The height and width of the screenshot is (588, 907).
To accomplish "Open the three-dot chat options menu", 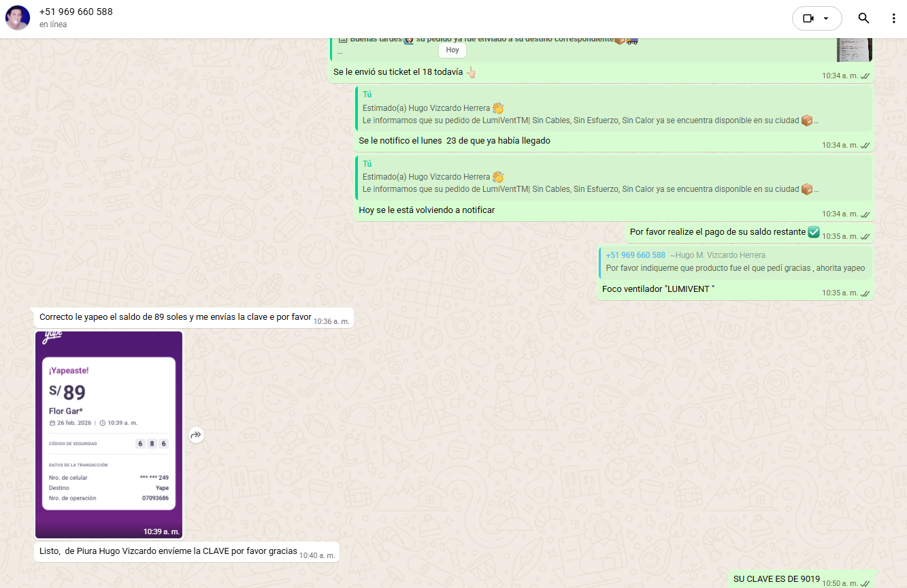I will coord(893,18).
